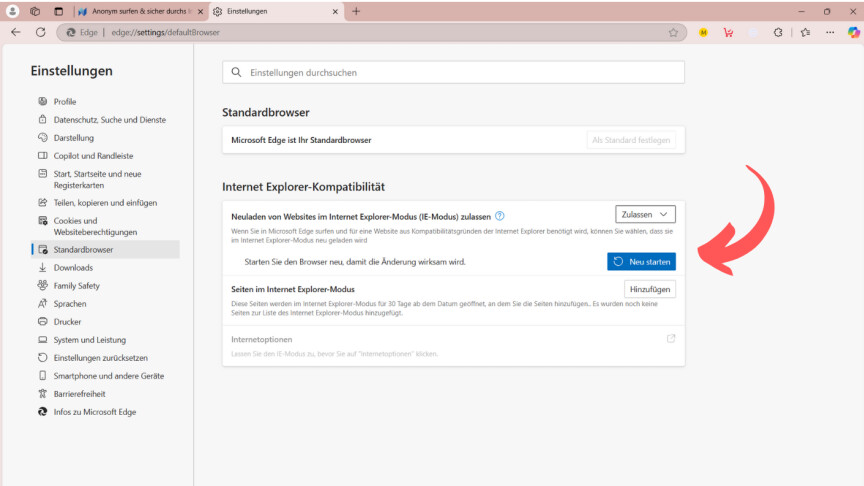This screenshot has height=486, width=864.
Task: Open the Copilot icon in toolbar
Action: (853, 32)
